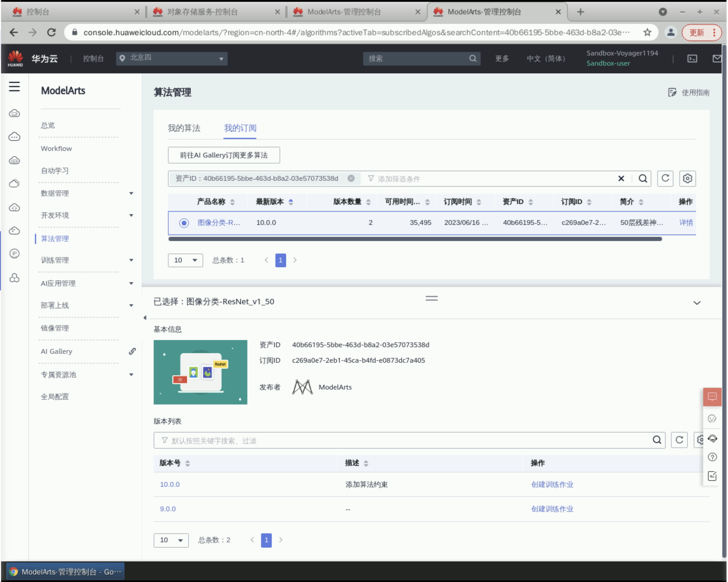Click the hamburger menu icon in sidebar
Screen dimensions: 728x582
[x=14, y=87]
